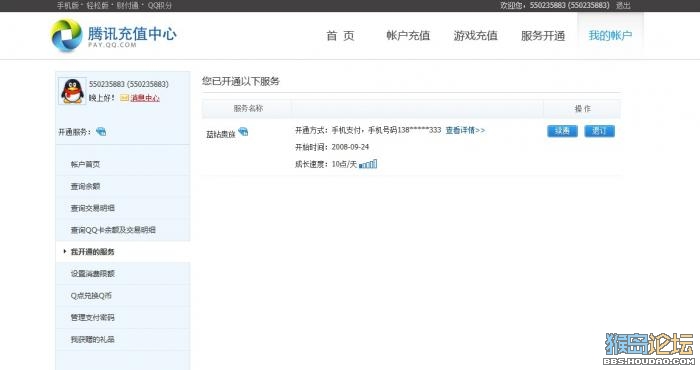This screenshot has width=700, height=370.
Task: Open 查询QQ卡余额及交易明细 in the sidebar
Action: [113, 230]
